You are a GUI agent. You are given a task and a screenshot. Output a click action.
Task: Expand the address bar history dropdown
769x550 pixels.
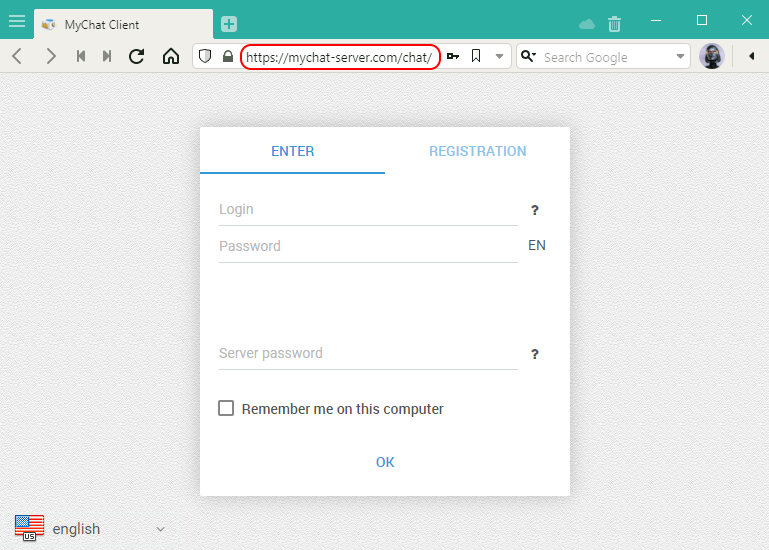pyautogui.click(x=500, y=57)
